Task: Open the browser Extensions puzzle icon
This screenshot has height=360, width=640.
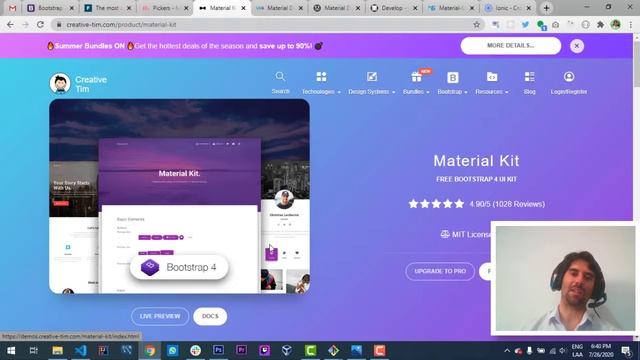Action: (600, 24)
